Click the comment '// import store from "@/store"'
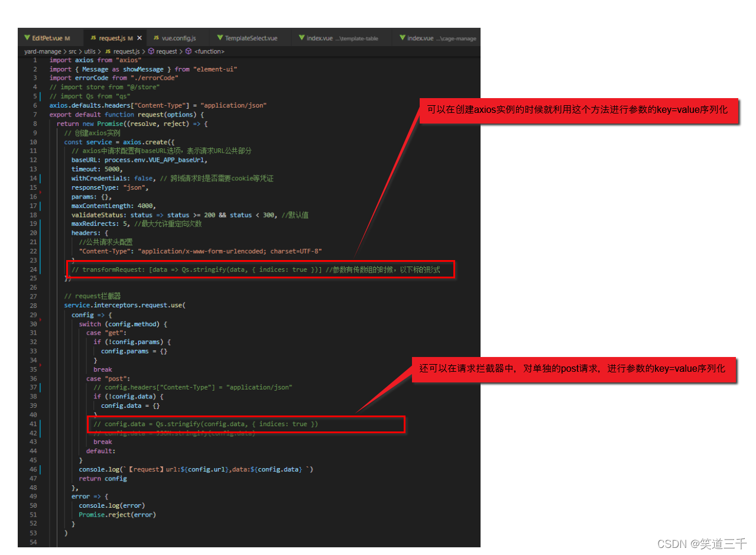This screenshot has width=756, height=555. coord(103,87)
